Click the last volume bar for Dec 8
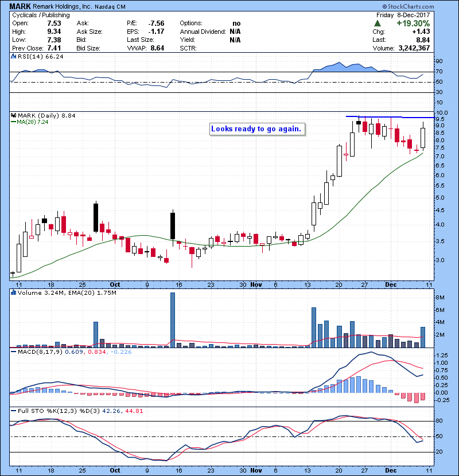This screenshot has height=476, width=459. tap(422, 337)
